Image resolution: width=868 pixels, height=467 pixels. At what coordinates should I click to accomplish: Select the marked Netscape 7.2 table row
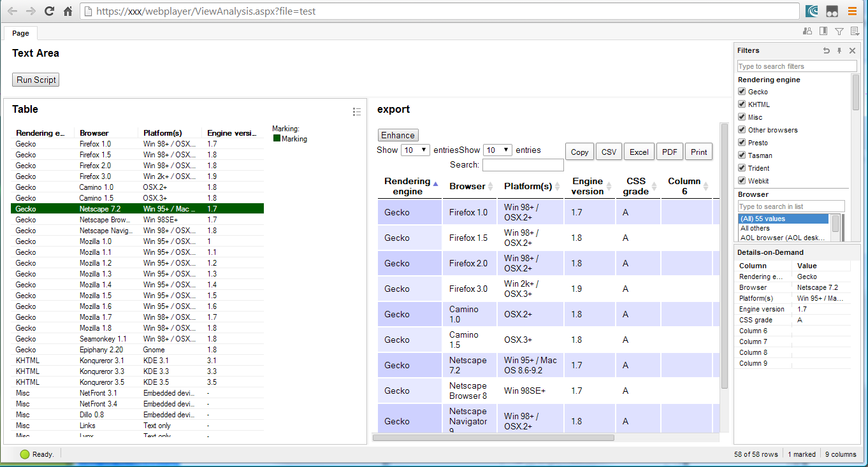137,208
